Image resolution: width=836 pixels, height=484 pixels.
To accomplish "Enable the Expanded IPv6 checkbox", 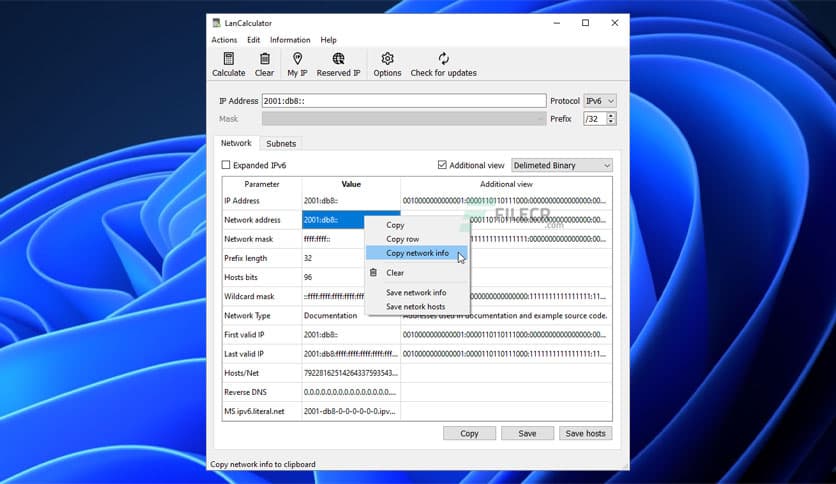I will tap(226, 165).
